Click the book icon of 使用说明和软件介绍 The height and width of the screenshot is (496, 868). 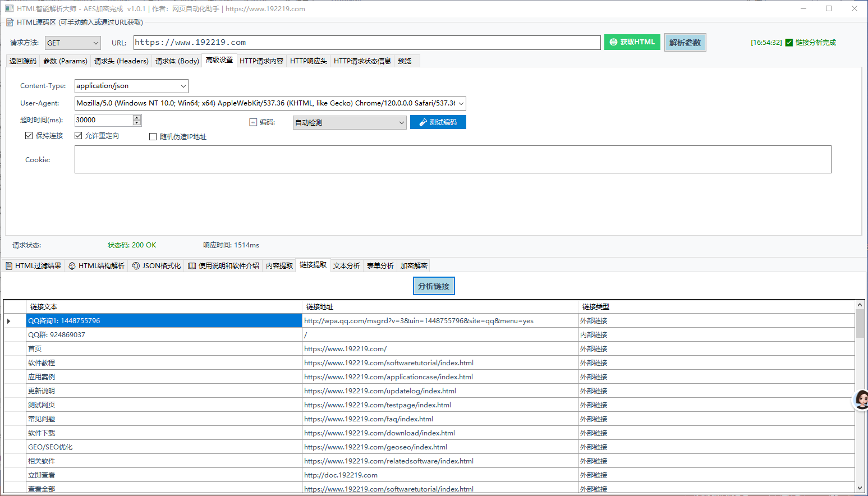192,266
